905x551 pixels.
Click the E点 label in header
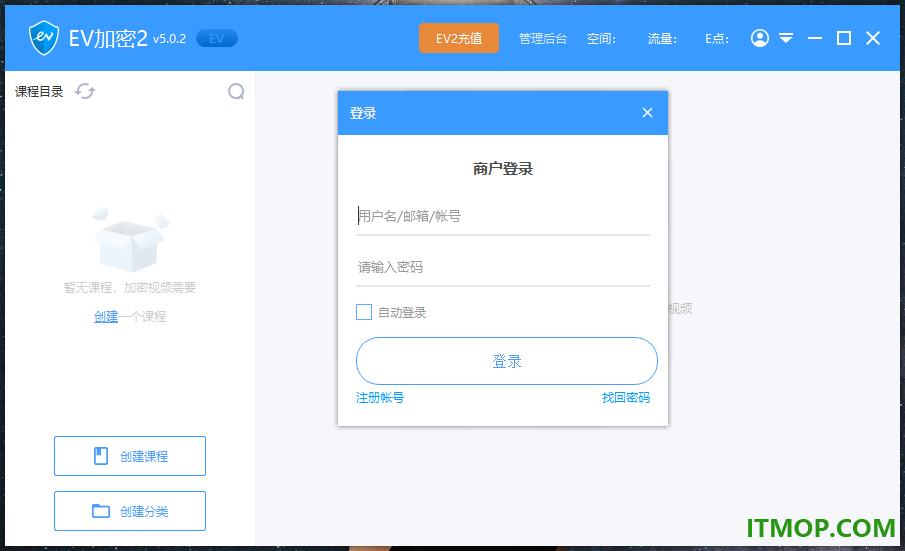[716, 39]
